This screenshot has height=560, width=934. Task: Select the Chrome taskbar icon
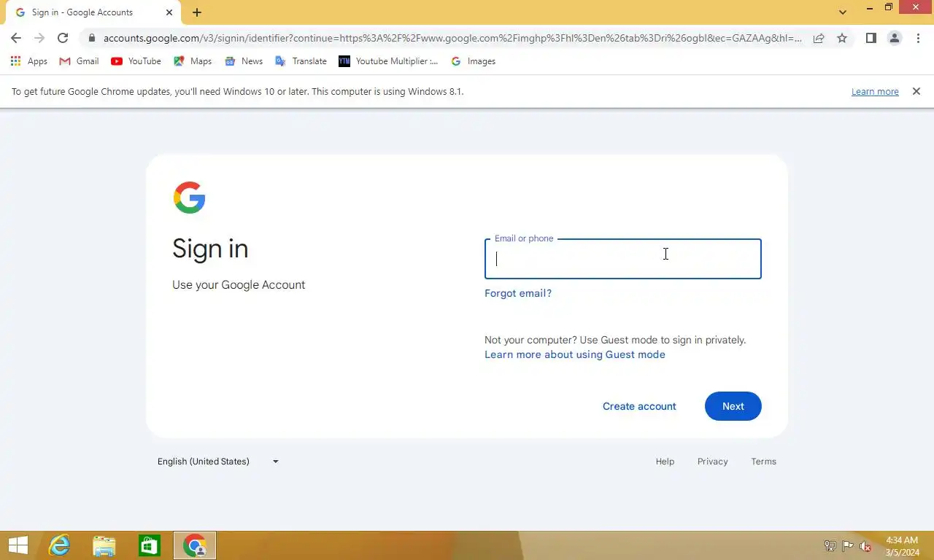pos(195,545)
